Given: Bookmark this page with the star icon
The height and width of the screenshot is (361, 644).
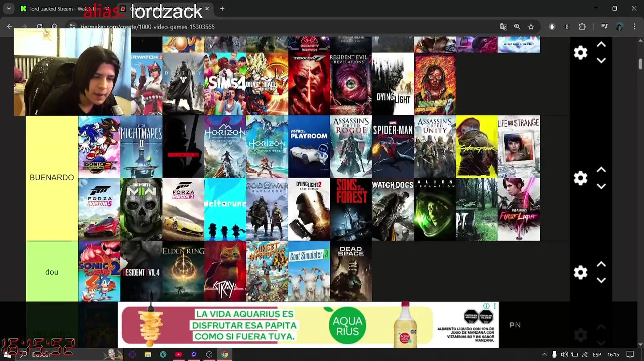Looking at the screenshot, I should pyautogui.click(x=531, y=27).
